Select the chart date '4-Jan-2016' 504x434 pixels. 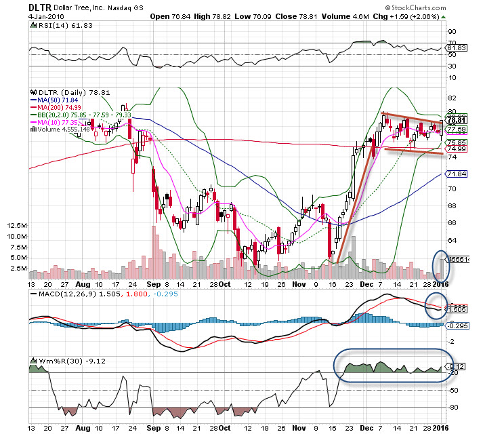click(46, 17)
